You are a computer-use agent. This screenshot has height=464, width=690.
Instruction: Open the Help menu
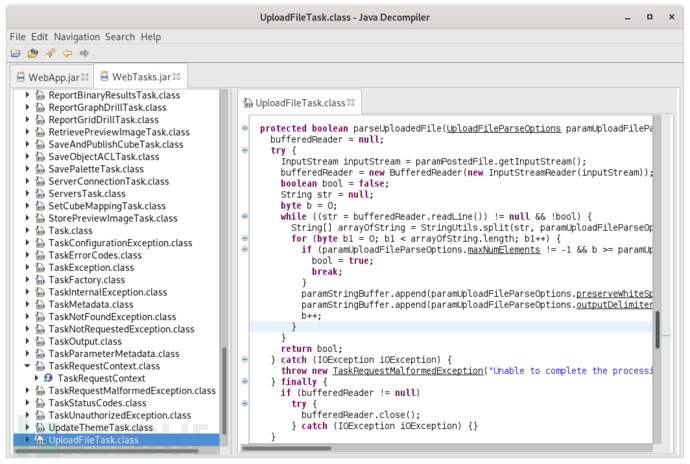point(150,37)
